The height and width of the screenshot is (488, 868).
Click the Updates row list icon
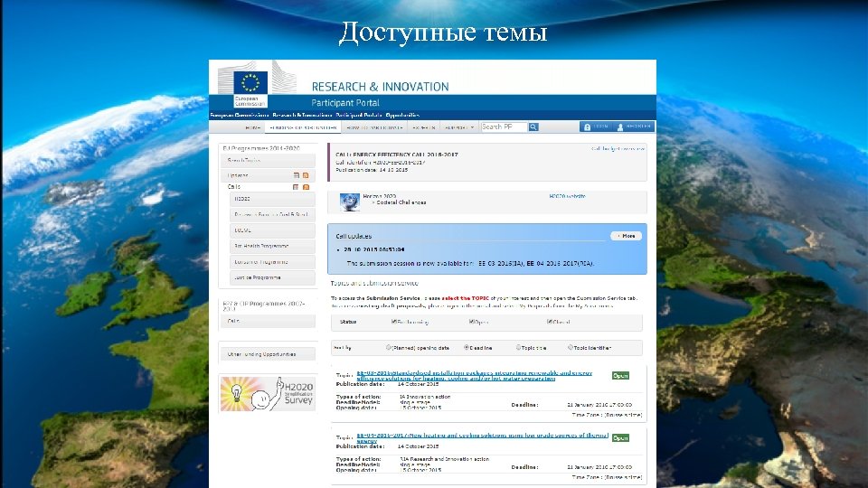tap(297, 175)
